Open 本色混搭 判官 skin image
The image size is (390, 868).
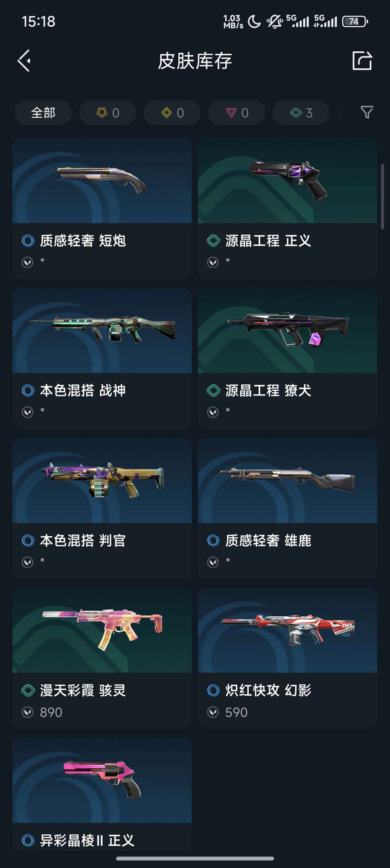[x=102, y=480]
